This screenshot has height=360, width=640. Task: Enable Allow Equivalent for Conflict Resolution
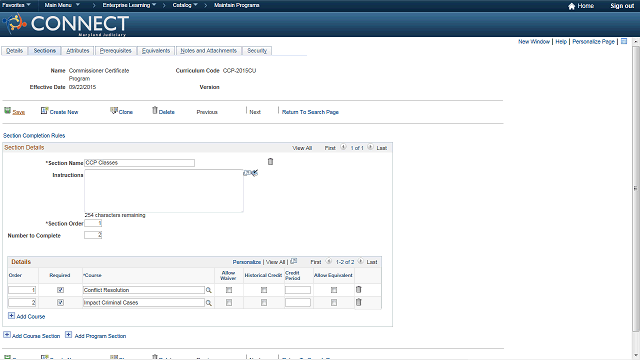coord(334,290)
